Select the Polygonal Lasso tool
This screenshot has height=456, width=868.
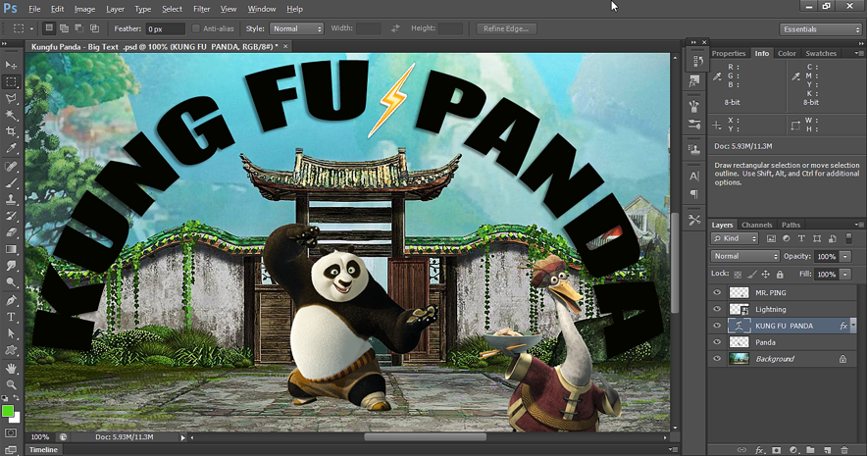click(x=11, y=98)
